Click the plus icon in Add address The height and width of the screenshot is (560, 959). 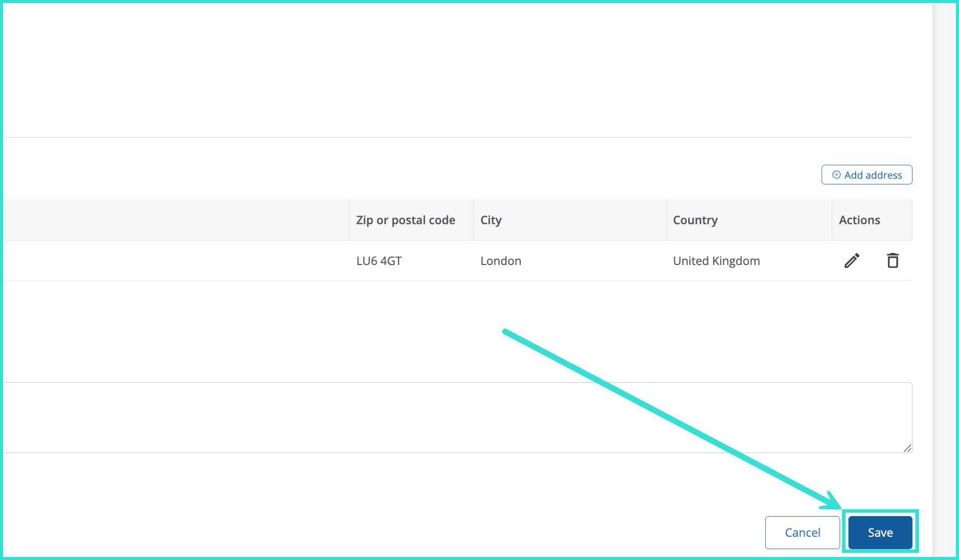tap(836, 175)
